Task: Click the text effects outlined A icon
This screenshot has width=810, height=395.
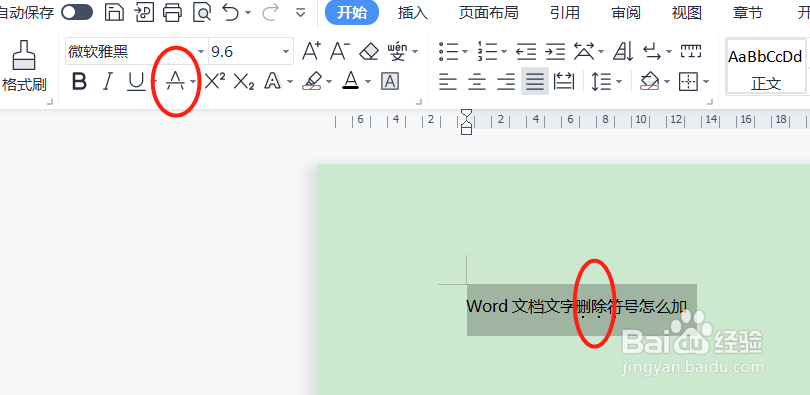Action: tap(272, 81)
